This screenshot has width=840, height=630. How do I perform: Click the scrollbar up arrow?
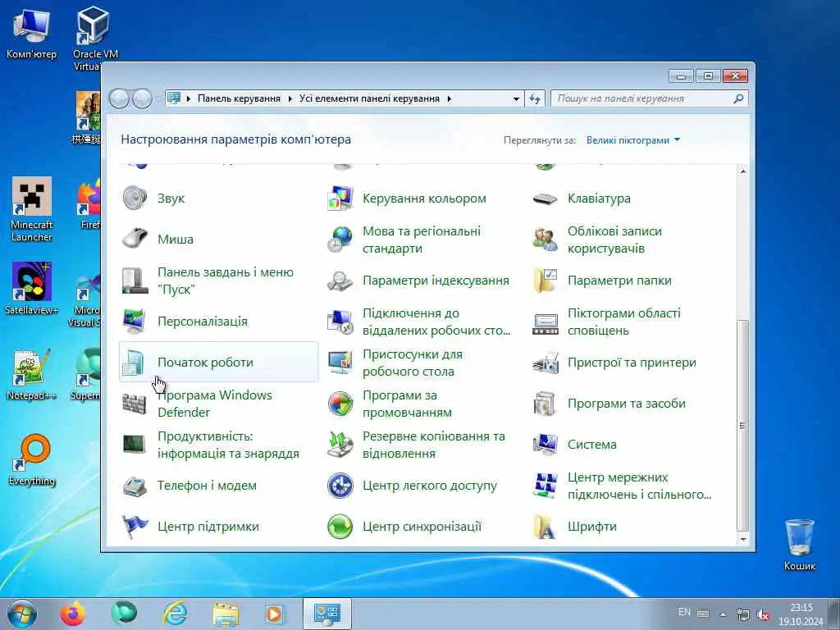pos(742,171)
